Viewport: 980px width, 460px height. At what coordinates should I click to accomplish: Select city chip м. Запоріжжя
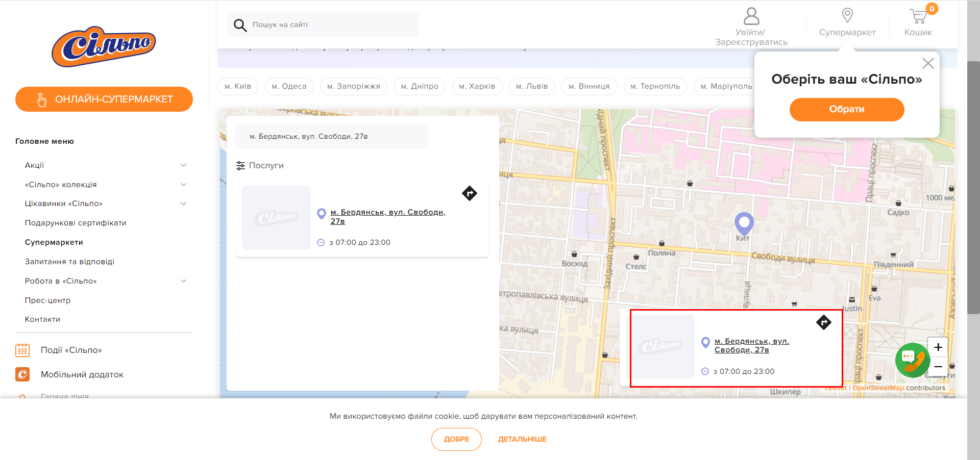[x=354, y=86]
